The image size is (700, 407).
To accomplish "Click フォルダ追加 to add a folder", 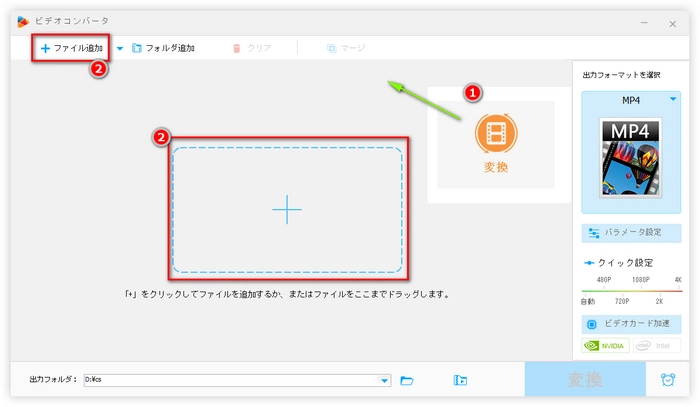I will coord(163,48).
